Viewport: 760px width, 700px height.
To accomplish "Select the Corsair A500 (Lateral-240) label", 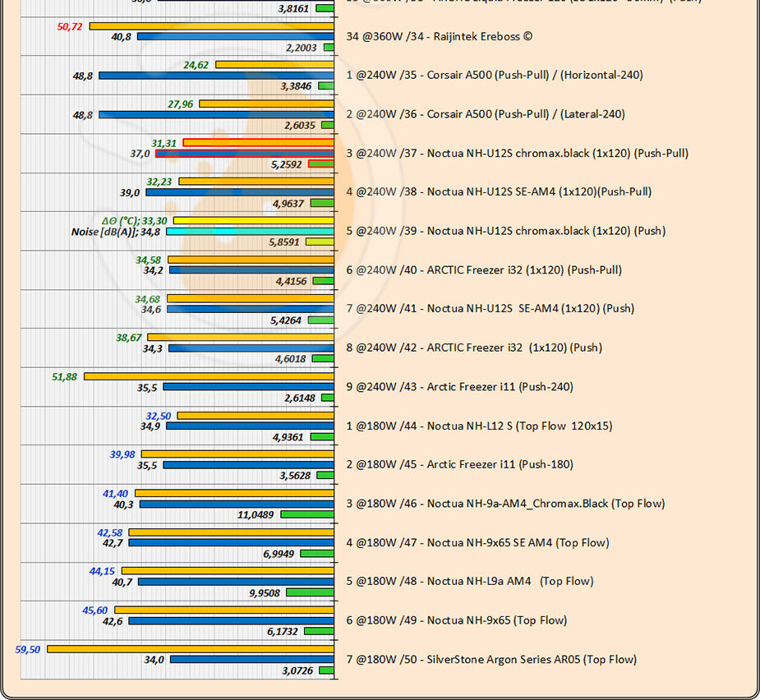I will point(486,114).
